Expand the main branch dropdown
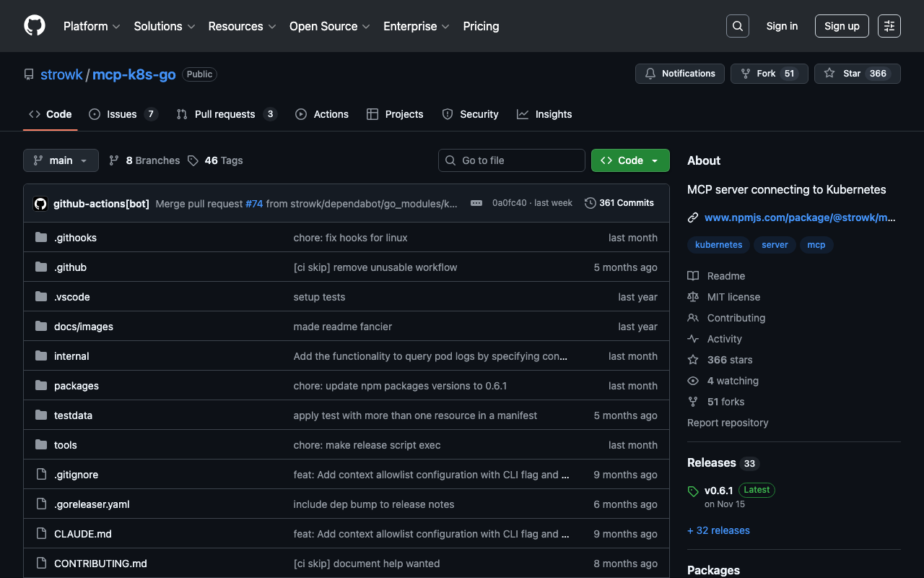 (61, 160)
